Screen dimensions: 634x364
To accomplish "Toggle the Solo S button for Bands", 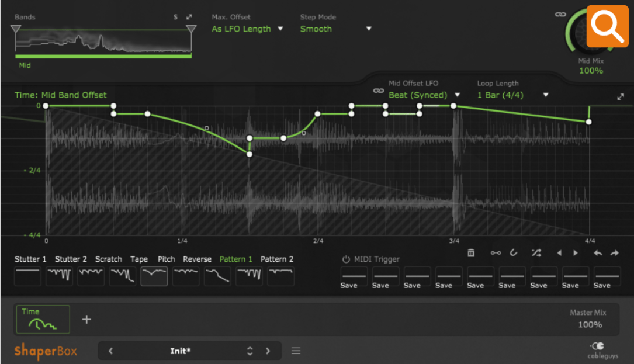I will 175,18.
